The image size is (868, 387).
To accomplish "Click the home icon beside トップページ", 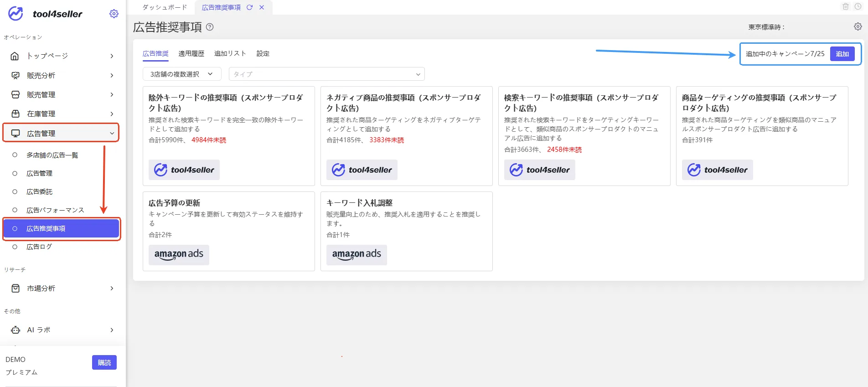I will point(15,56).
